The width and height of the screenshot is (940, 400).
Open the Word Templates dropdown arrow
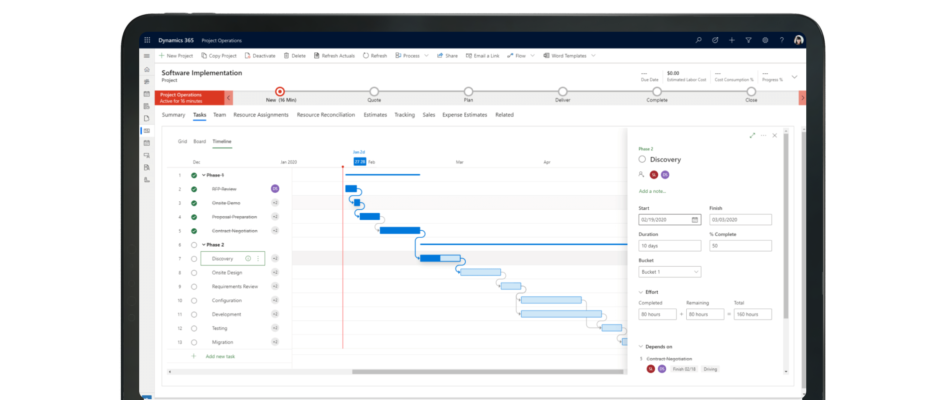coord(593,56)
